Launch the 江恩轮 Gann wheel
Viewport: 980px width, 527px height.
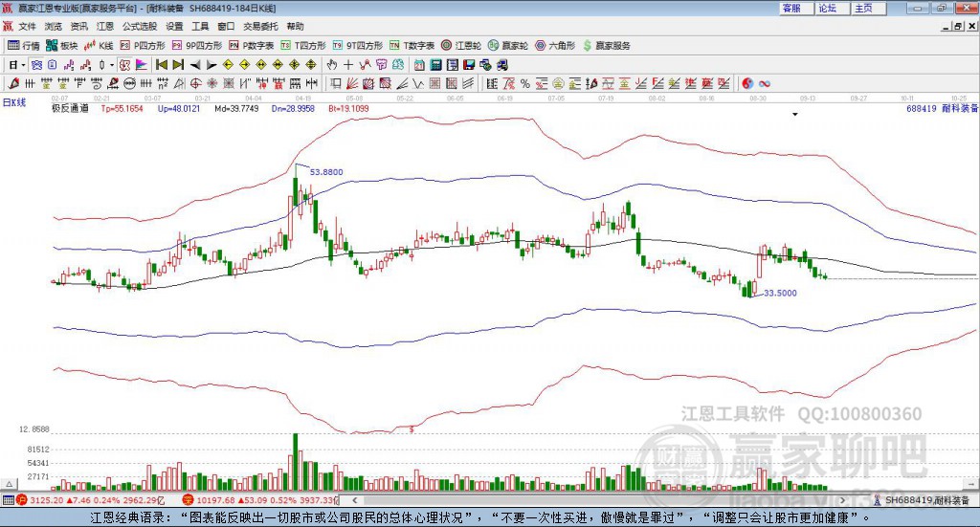coord(460,46)
